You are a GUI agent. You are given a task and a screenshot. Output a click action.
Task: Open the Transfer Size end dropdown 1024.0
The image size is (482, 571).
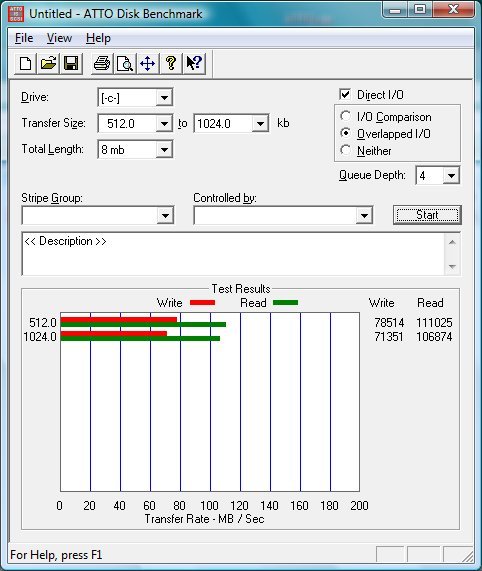(260, 124)
